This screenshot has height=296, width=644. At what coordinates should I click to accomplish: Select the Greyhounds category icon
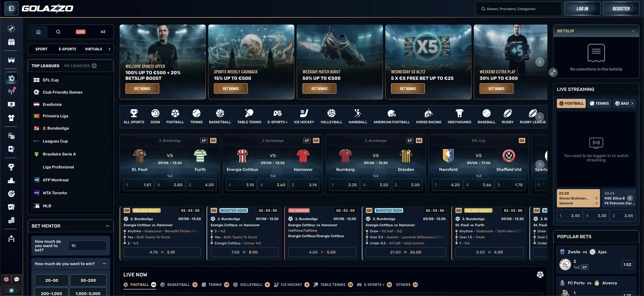(460, 116)
